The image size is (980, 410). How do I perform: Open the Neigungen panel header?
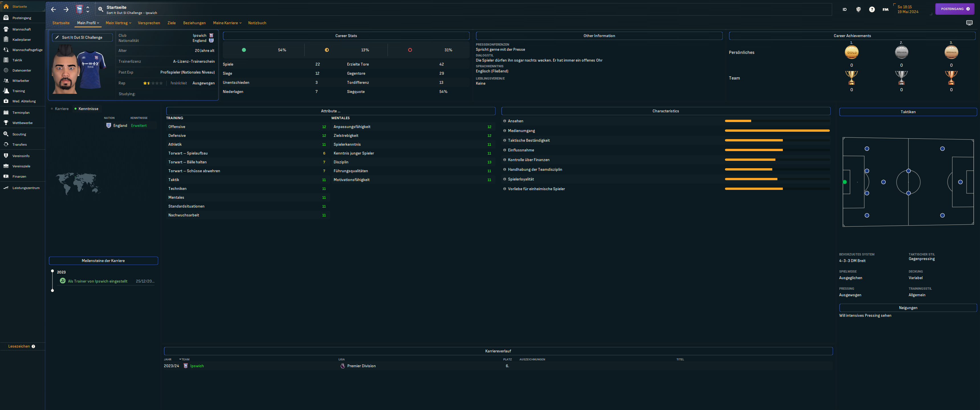pyautogui.click(x=908, y=308)
